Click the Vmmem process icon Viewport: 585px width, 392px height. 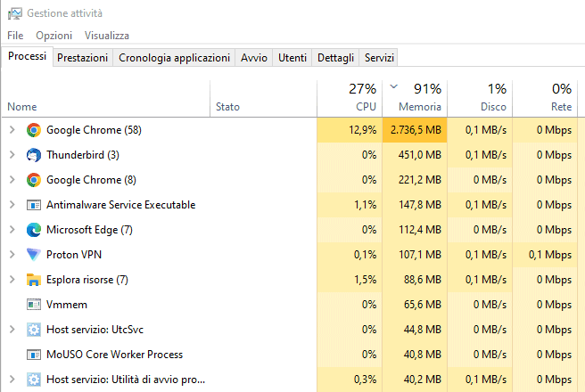[x=34, y=305]
